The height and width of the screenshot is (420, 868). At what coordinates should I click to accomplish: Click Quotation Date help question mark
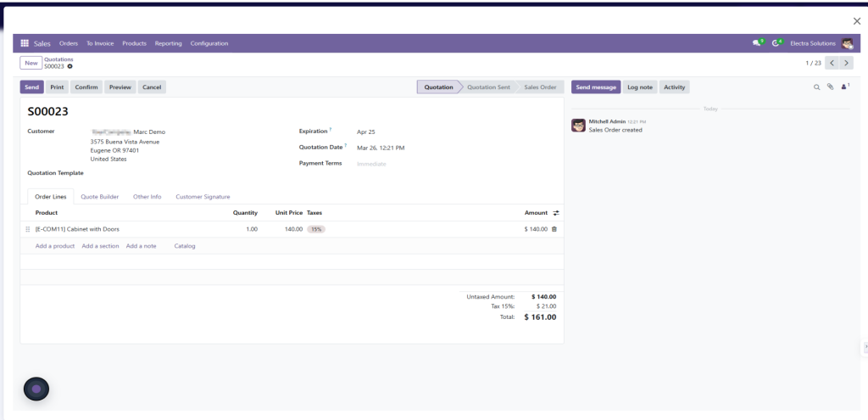[x=346, y=146]
